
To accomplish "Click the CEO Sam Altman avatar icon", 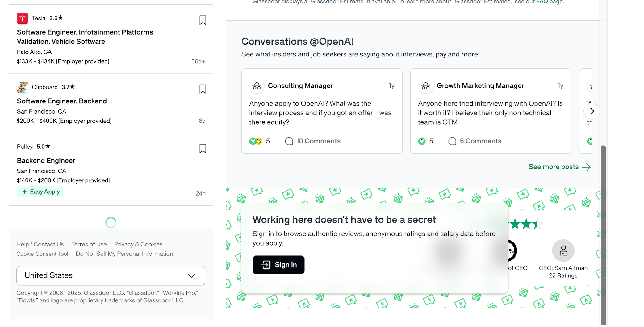I will tap(563, 250).
